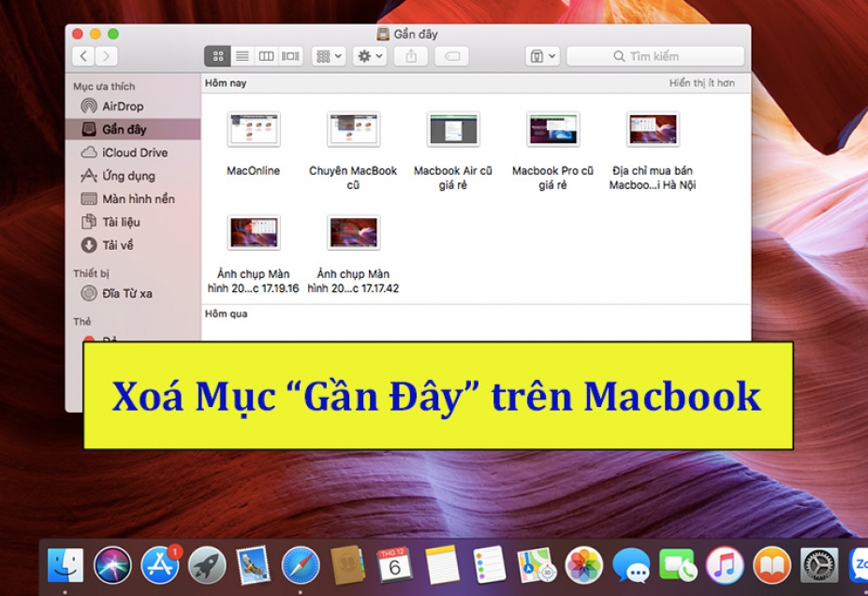This screenshot has height=596, width=868.
Task: Open the gear action menu
Action: [370, 56]
